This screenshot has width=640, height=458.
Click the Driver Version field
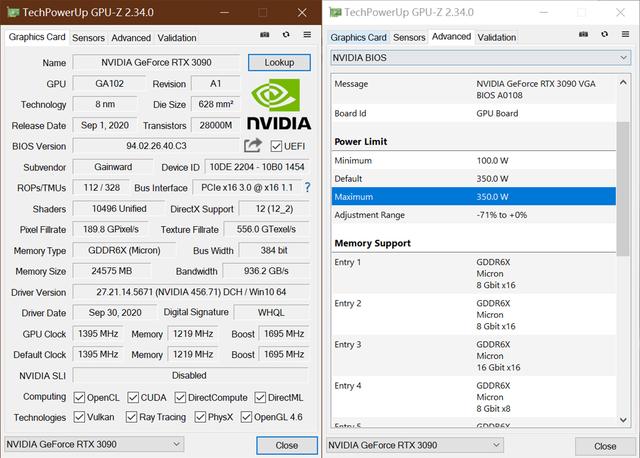191,292
